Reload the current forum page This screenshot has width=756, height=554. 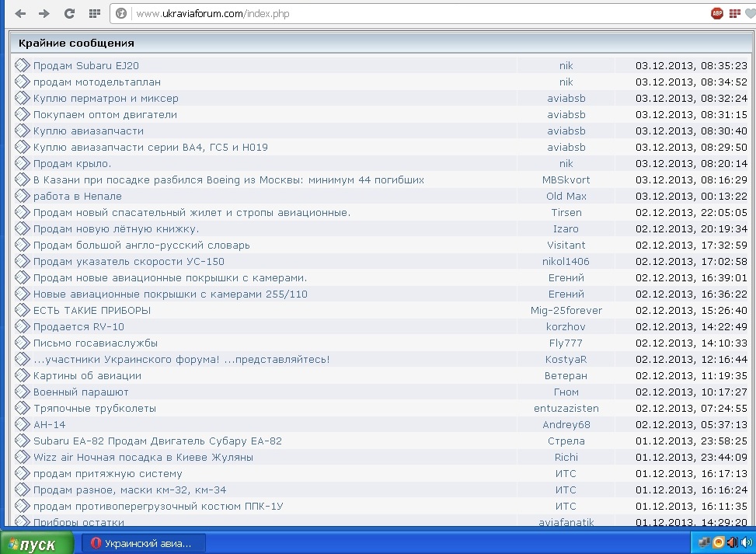[x=69, y=13]
